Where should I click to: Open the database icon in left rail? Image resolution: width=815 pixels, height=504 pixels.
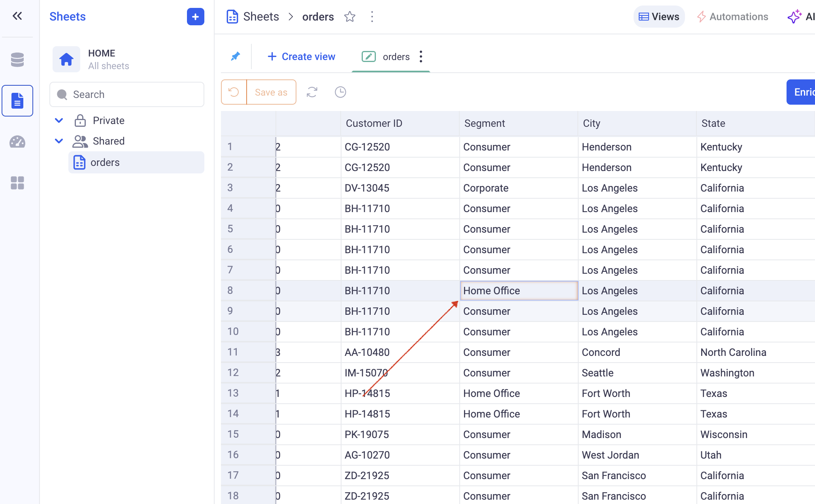coord(17,60)
